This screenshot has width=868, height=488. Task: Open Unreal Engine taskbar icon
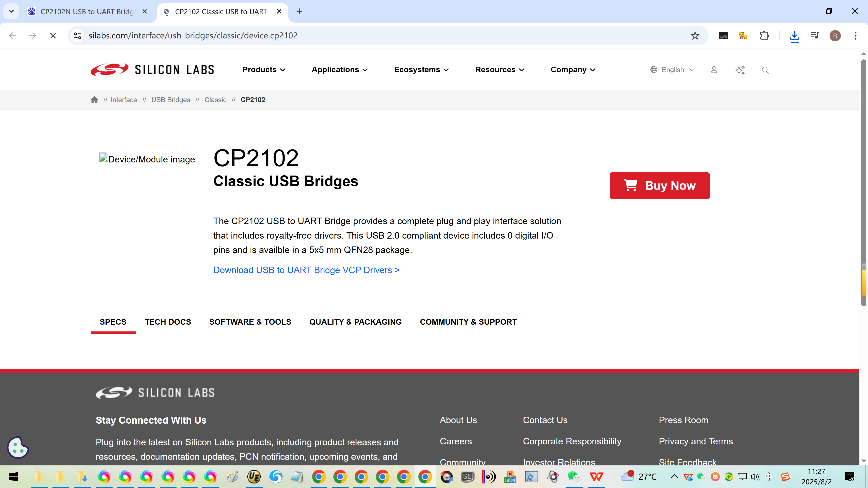254,476
